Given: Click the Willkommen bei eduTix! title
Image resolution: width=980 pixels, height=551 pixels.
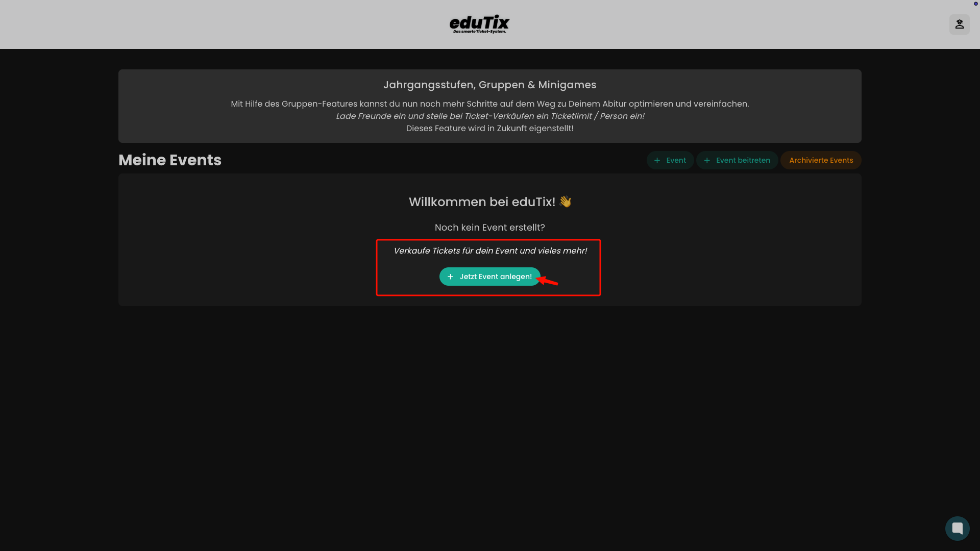Looking at the screenshot, I should pyautogui.click(x=482, y=202).
